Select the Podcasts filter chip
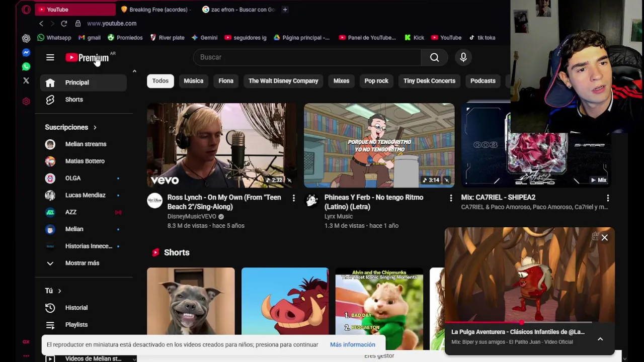Image resolution: width=644 pixels, height=362 pixels. [483, 81]
